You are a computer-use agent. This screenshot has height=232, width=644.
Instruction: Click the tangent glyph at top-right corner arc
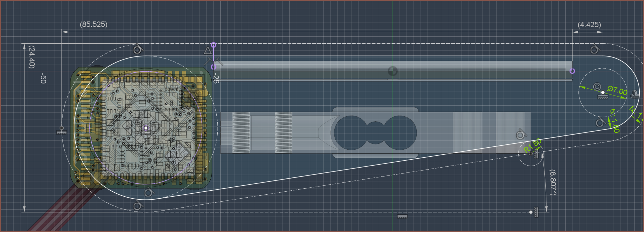(x=594, y=50)
